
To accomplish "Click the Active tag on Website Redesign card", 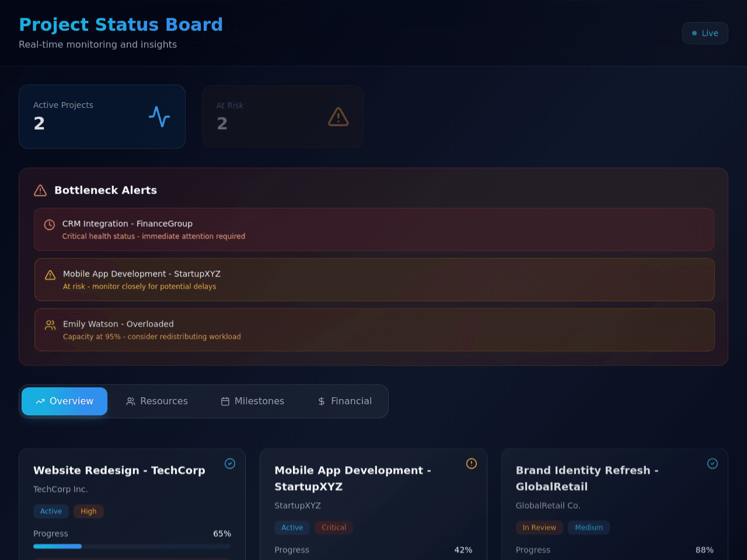I will (51, 512).
